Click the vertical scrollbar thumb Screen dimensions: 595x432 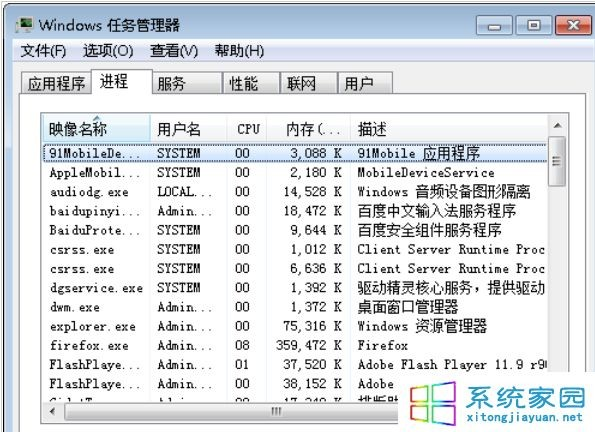click(x=557, y=161)
